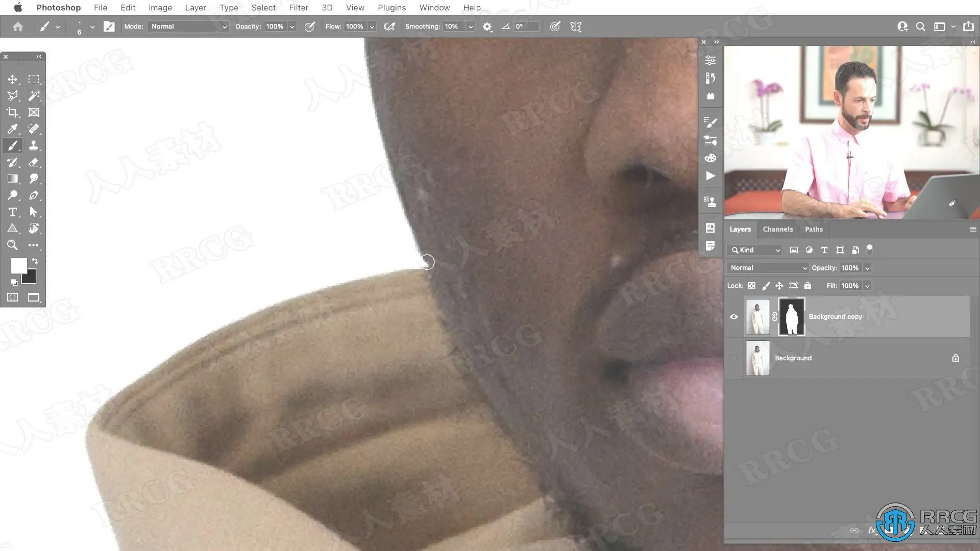
Task: Select the Background copy layer mask thumbnail
Action: (x=792, y=317)
